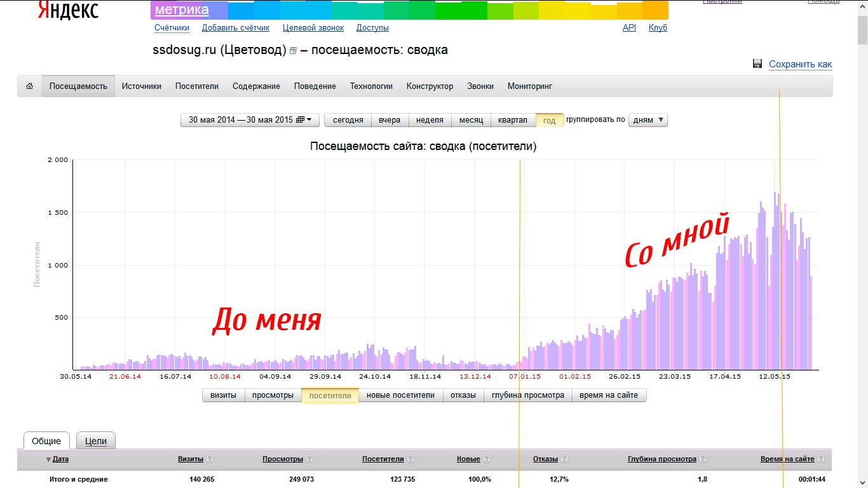The height and width of the screenshot is (488, 868).
Task: Click the Сохранить как link
Action: (800, 64)
